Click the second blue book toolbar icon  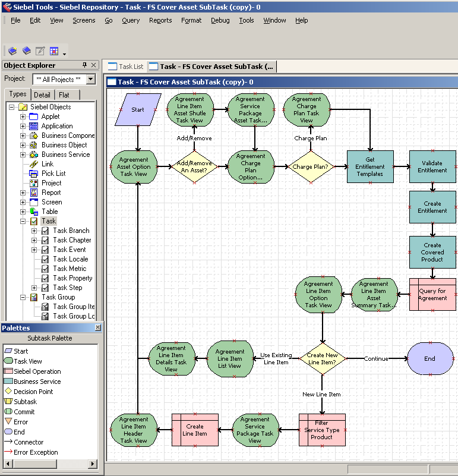pyautogui.click(x=26, y=51)
